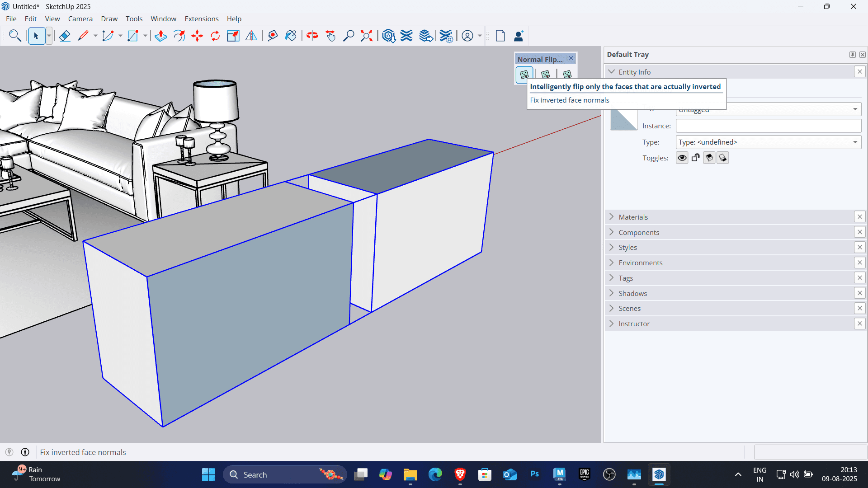Pick the Paint Bucket tool
Viewport: 868px width, 488px height.
coord(291,36)
